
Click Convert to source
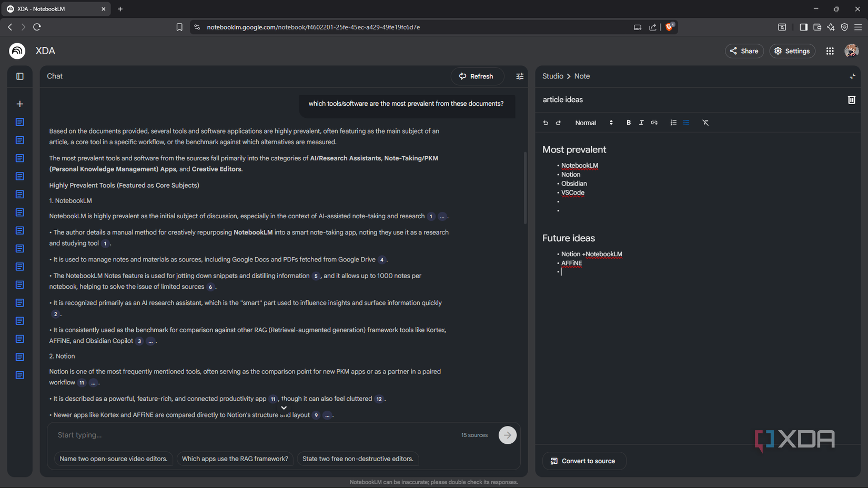(584, 461)
